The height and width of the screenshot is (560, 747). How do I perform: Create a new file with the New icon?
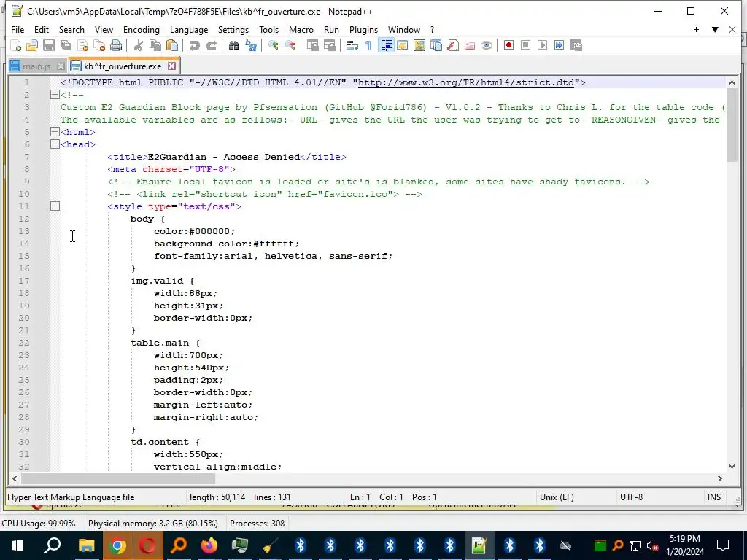pos(16,45)
